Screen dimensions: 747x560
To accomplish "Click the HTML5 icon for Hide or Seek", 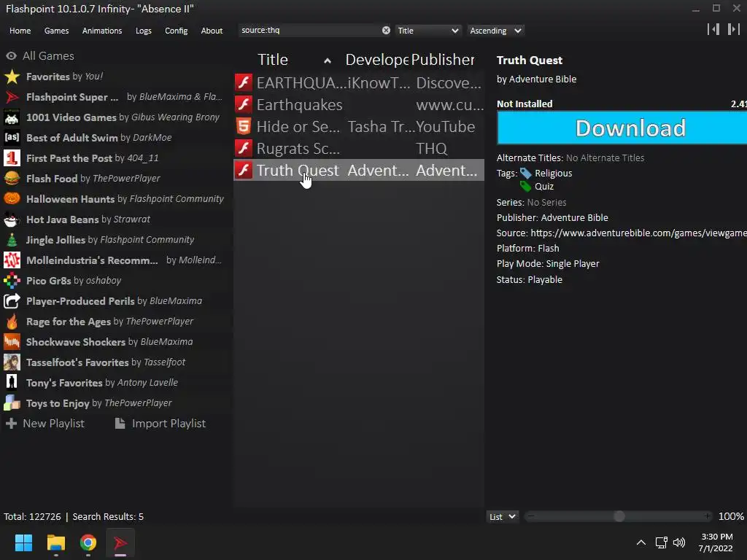I will tap(244, 126).
